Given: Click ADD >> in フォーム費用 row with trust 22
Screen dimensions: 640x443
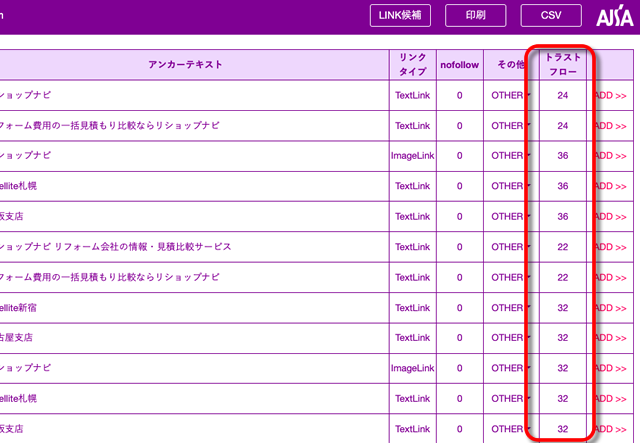Looking at the screenshot, I should click(x=610, y=278).
